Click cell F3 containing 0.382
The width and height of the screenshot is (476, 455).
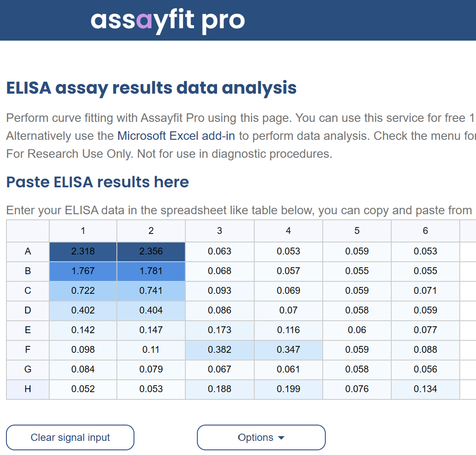coord(220,350)
